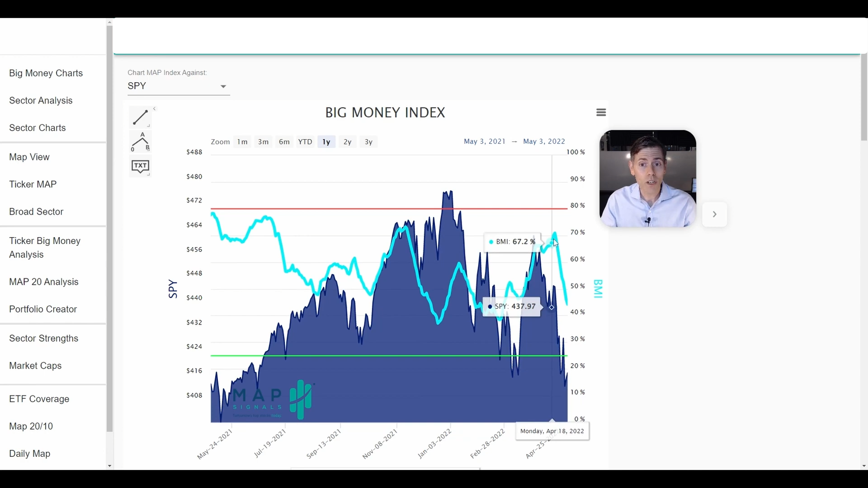Screen dimensions: 868x488
Task: Click main page scroll-down arrow
Action: 864,466
